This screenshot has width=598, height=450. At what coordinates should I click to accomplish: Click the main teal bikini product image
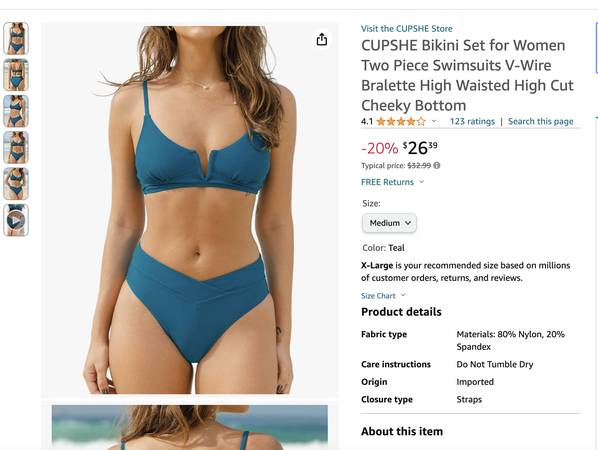coord(190,210)
